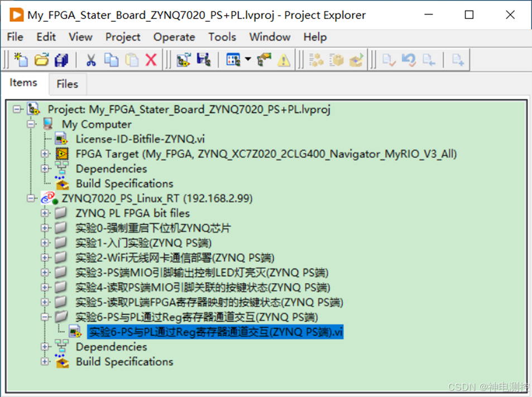This screenshot has width=532, height=397.
Task: Select Build Specifications under My Computer
Action: point(124,184)
